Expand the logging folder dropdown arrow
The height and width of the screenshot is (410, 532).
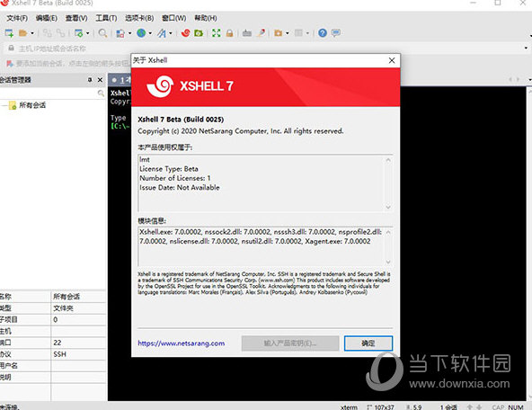pos(287,33)
